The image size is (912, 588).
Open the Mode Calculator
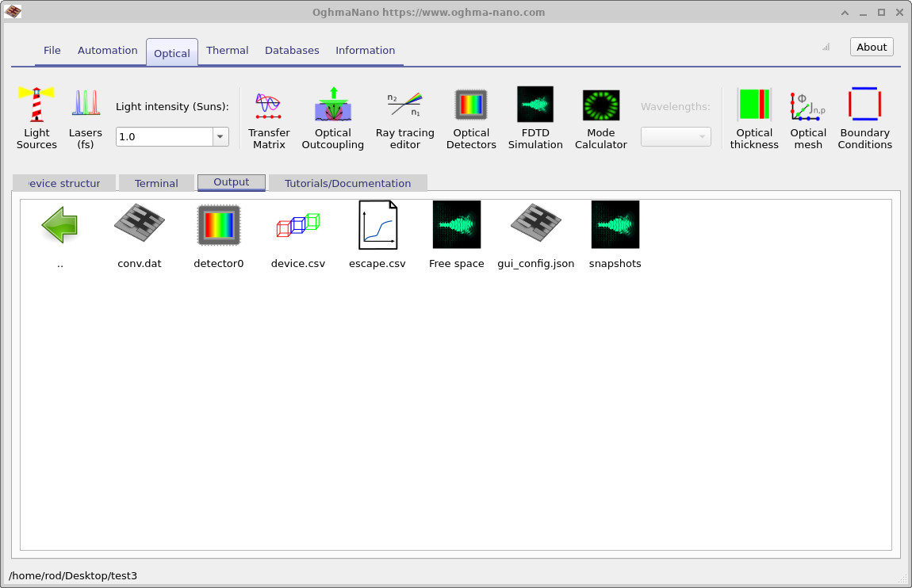click(600, 117)
